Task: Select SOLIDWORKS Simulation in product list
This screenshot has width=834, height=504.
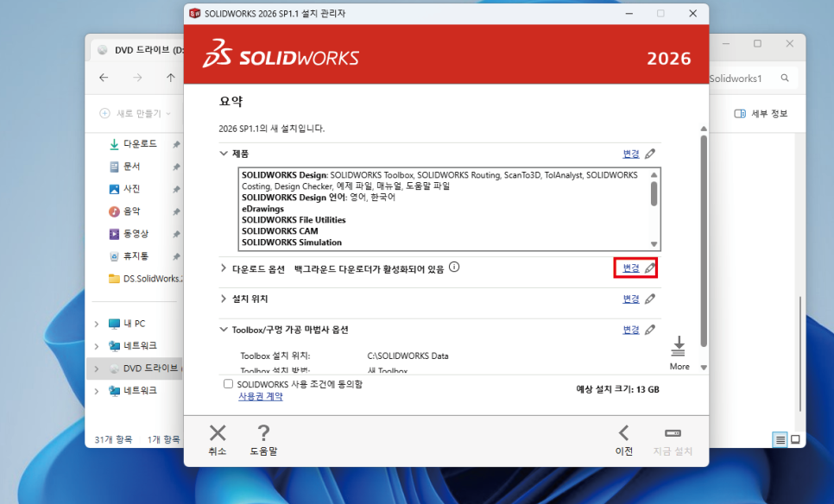Action: (x=292, y=243)
